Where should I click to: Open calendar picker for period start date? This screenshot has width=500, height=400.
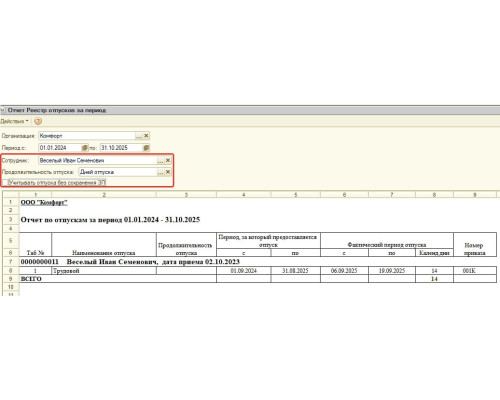[85, 148]
